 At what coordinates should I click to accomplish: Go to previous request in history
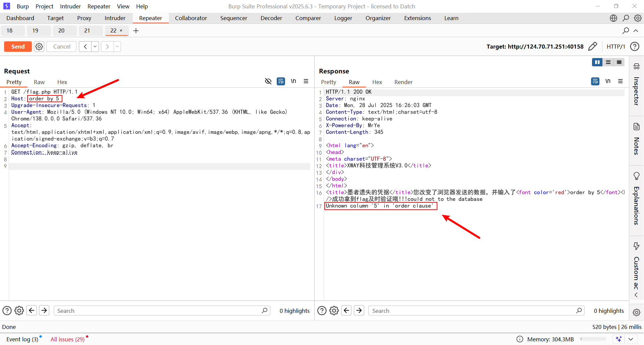tap(85, 47)
